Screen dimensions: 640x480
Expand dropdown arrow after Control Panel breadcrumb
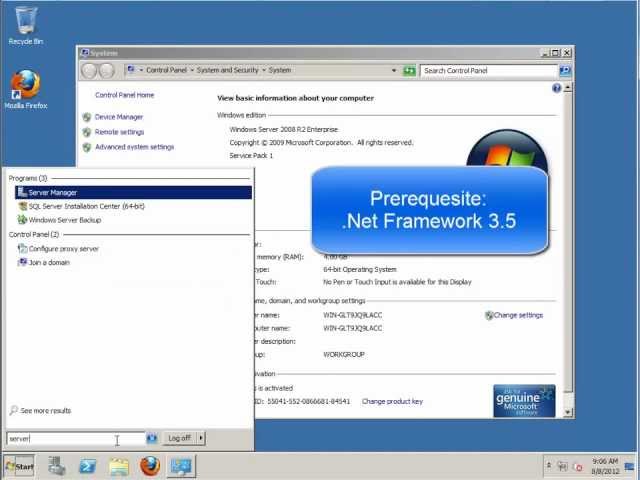[192, 70]
